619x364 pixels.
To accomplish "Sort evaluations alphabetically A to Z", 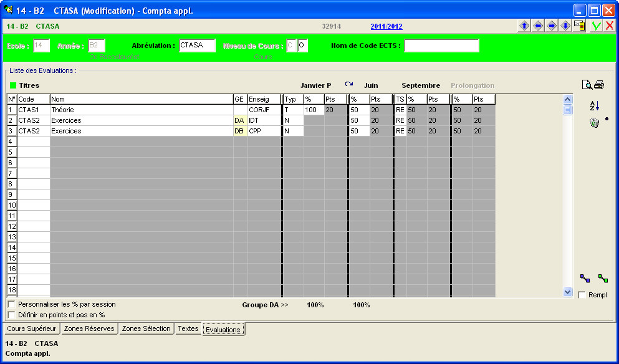I will 595,106.
